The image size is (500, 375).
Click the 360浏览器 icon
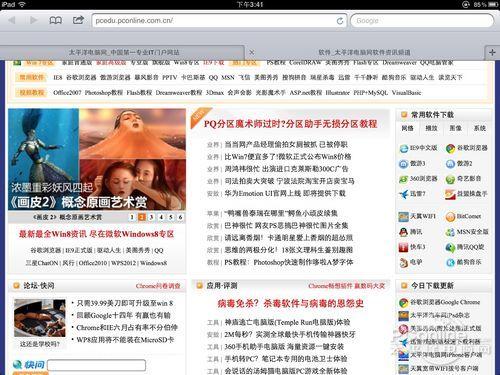(x=404, y=179)
